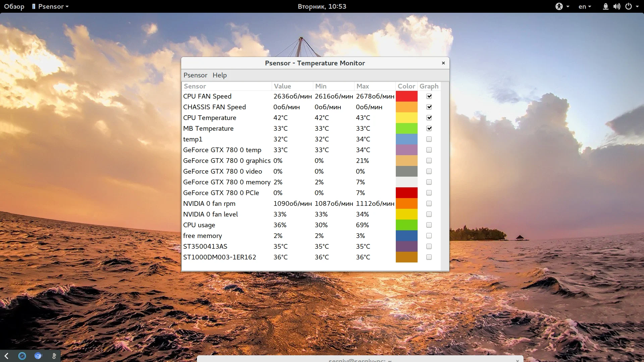This screenshot has height=362, width=644.
Task: Select the ST3500413AS sensor row
Action: click(x=205, y=246)
